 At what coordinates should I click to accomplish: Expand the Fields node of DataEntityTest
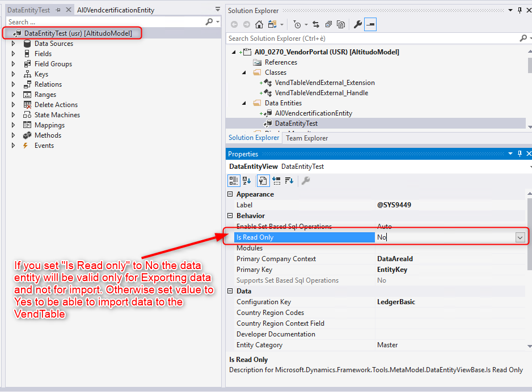(14, 54)
